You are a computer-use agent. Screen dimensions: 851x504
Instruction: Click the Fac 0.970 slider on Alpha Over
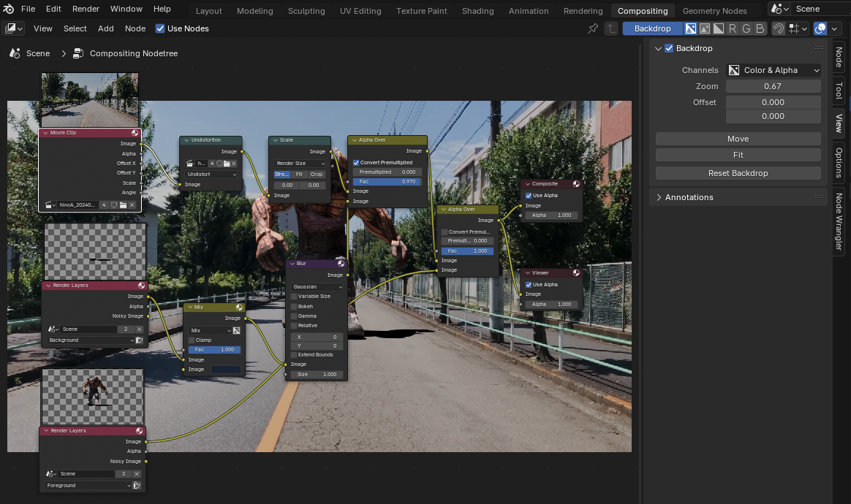[387, 181]
